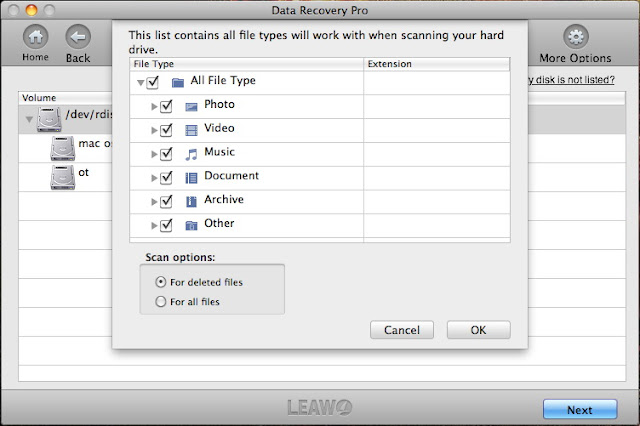The height and width of the screenshot is (426, 640).
Task: Select the For deleted files radio button
Action: 160,282
